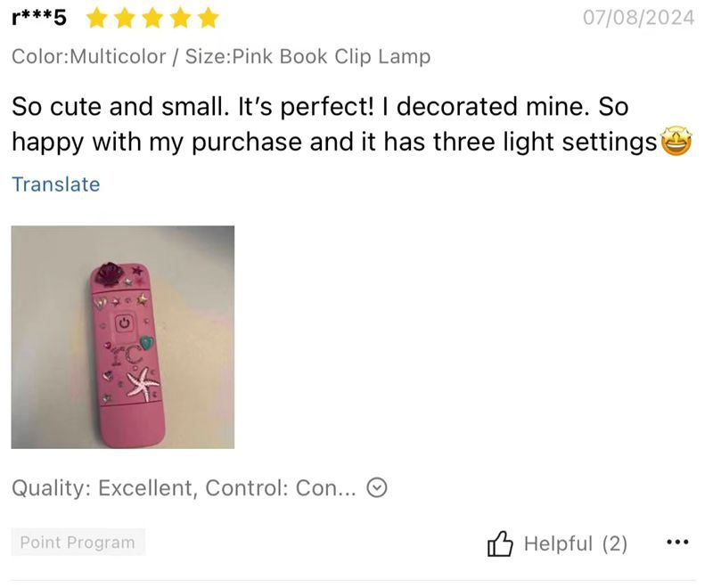Click the second yellow rating star
This screenshot has height=588, width=713.
(x=126, y=18)
